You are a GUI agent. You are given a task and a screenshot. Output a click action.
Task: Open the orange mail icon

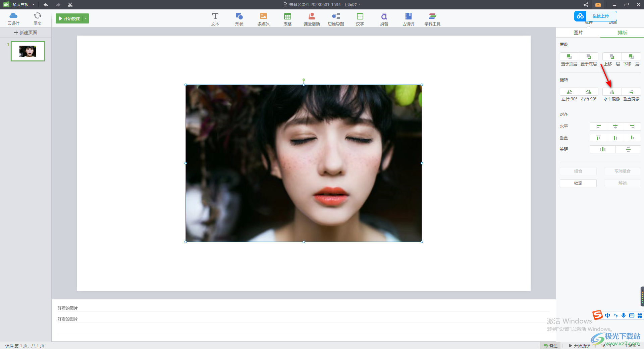coord(598,5)
